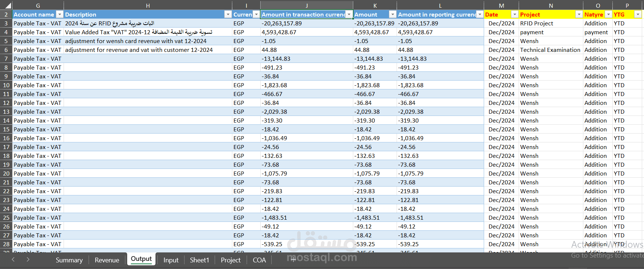
Task: Click -2,029.38 in column J
Action: pos(307,112)
